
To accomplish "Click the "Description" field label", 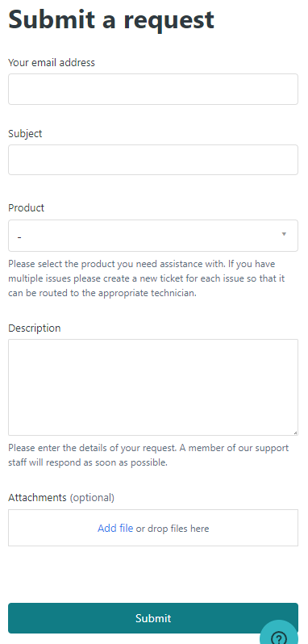I will [35, 328].
